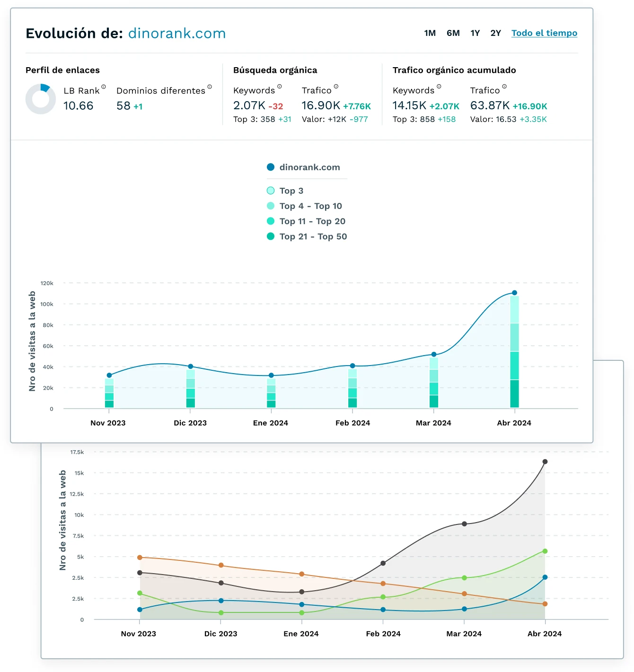
Task: Click the LB Rank donut chart
Action: (x=41, y=99)
